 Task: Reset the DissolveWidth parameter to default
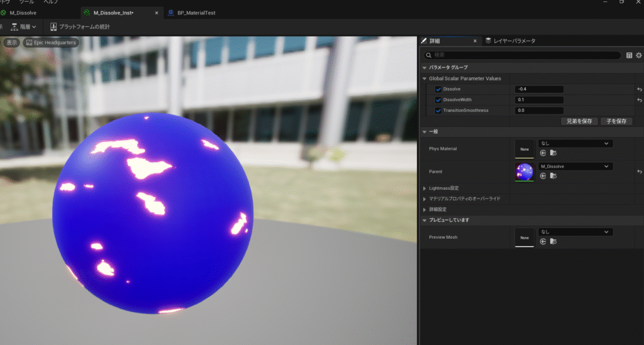(640, 100)
